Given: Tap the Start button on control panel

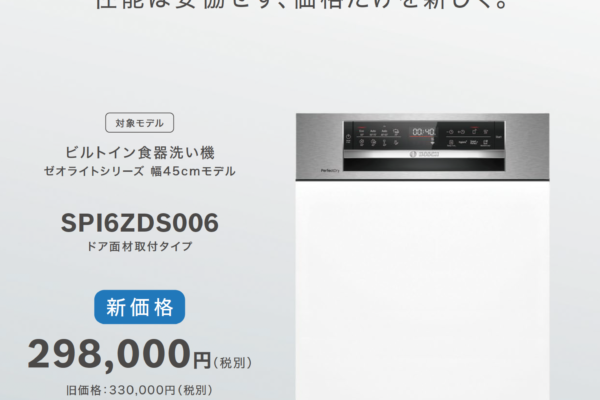Looking at the screenshot, I should coord(499,137).
